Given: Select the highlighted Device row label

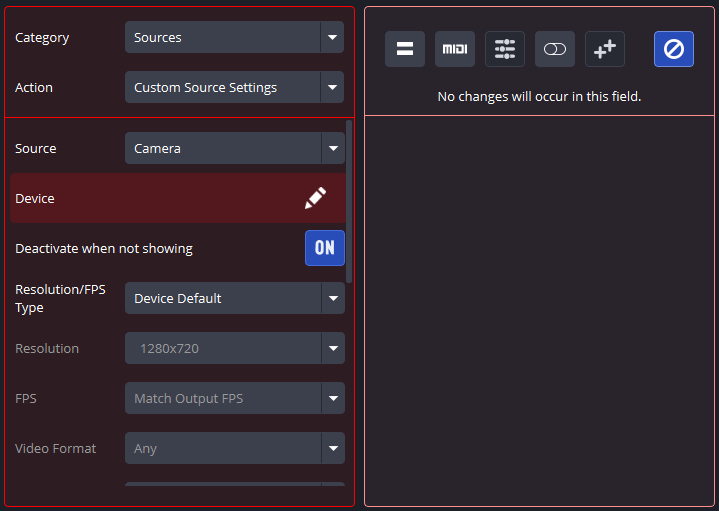Looking at the screenshot, I should [35, 198].
